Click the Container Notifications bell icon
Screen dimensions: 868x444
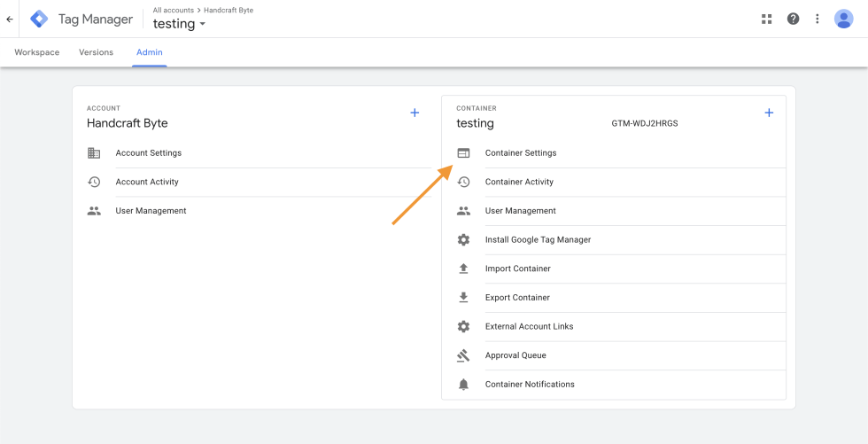coord(463,385)
